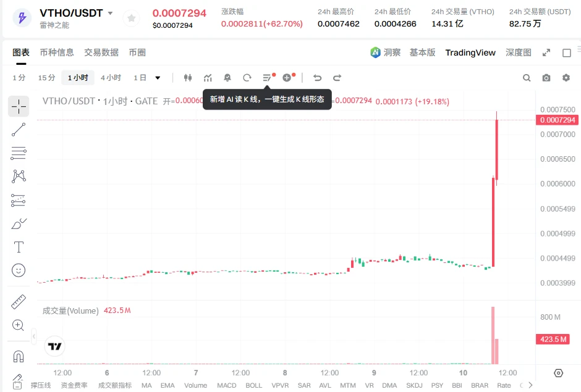581x392 pixels.
Task: Select the 4小时 timeframe
Action: tap(111, 78)
